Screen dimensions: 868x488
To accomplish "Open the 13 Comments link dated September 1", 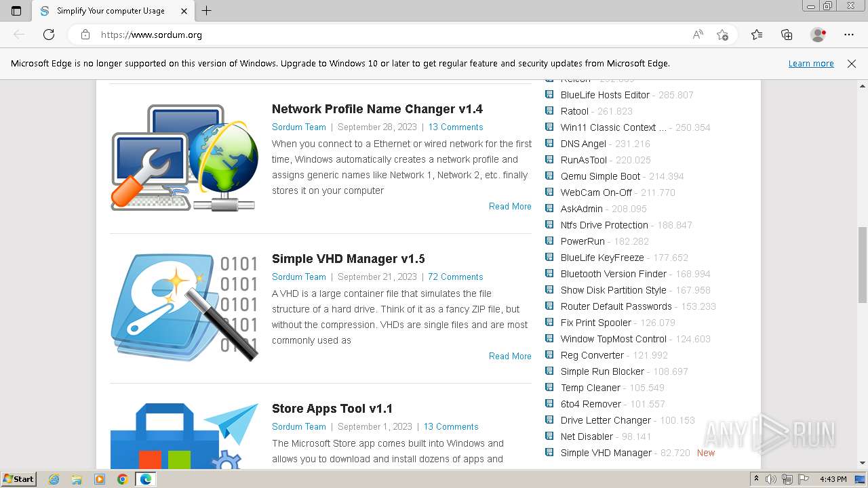I will pyautogui.click(x=451, y=426).
